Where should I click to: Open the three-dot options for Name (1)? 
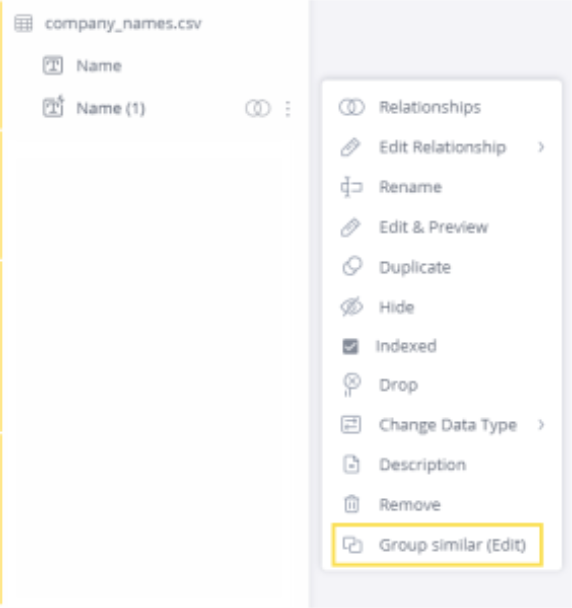click(x=288, y=109)
